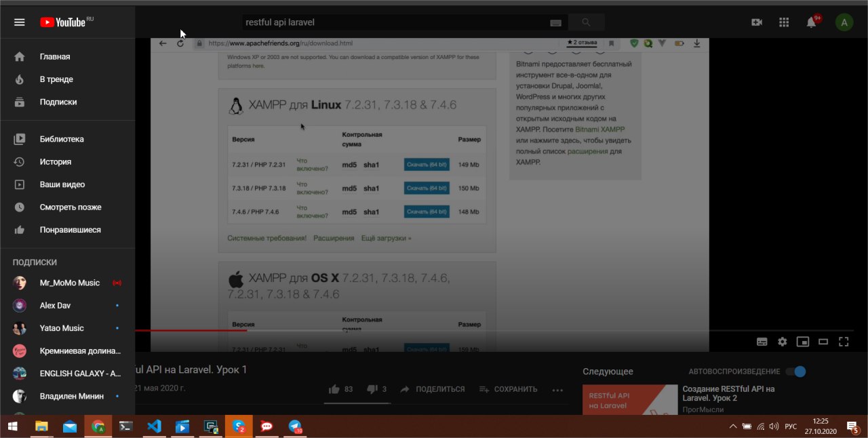Open the remote desktop monitor icon in the taskbar
The width and height of the screenshot is (868, 438).
(210, 426)
